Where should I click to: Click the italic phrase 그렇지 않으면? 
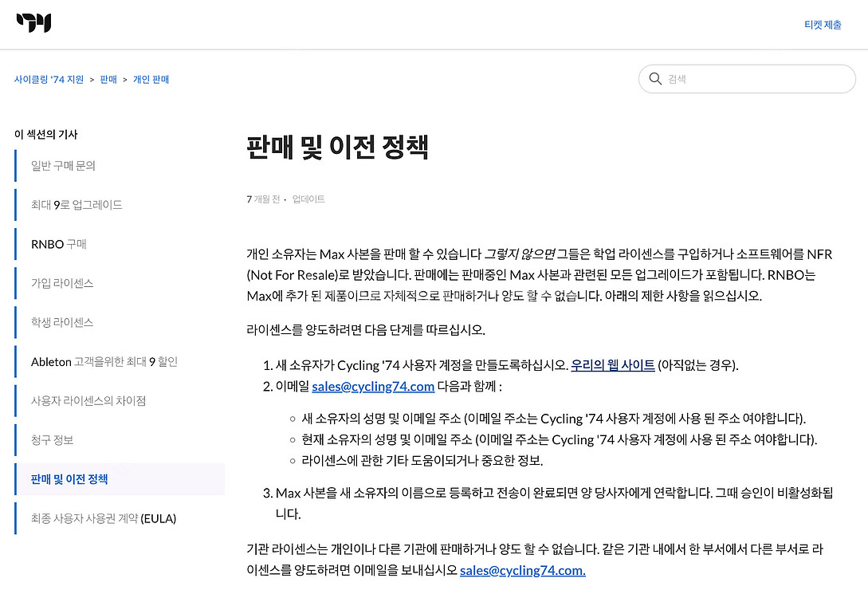point(519,254)
